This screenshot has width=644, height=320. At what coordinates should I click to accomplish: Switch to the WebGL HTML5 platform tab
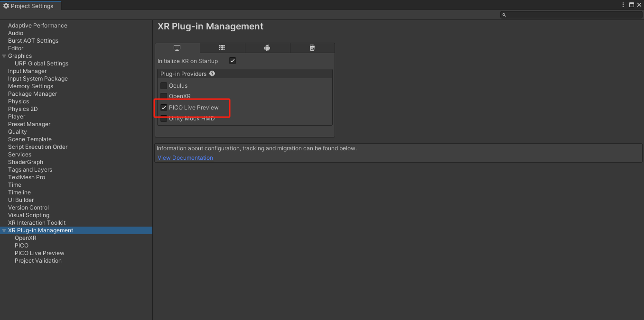[x=312, y=48]
